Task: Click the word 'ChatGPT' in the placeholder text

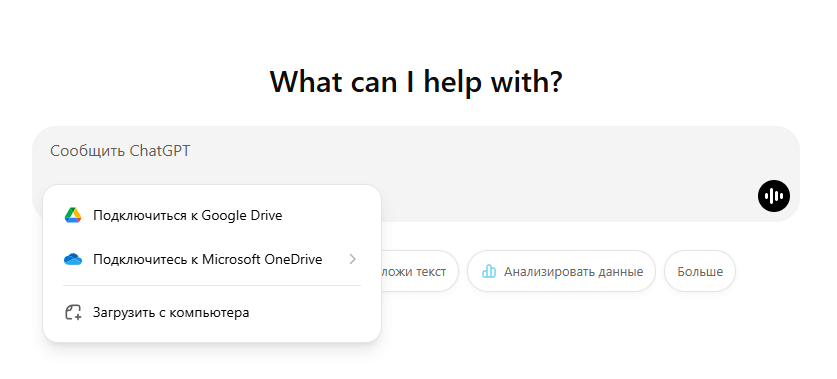Action: tap(160, 151)
